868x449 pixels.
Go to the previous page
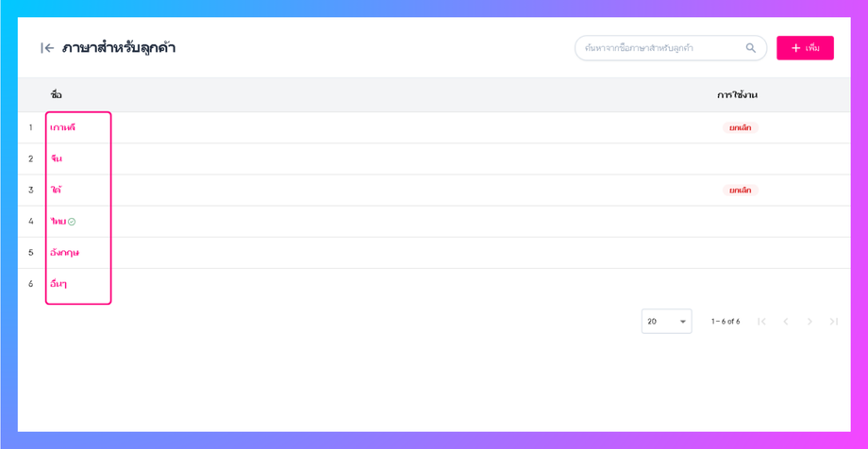(786, 322)
